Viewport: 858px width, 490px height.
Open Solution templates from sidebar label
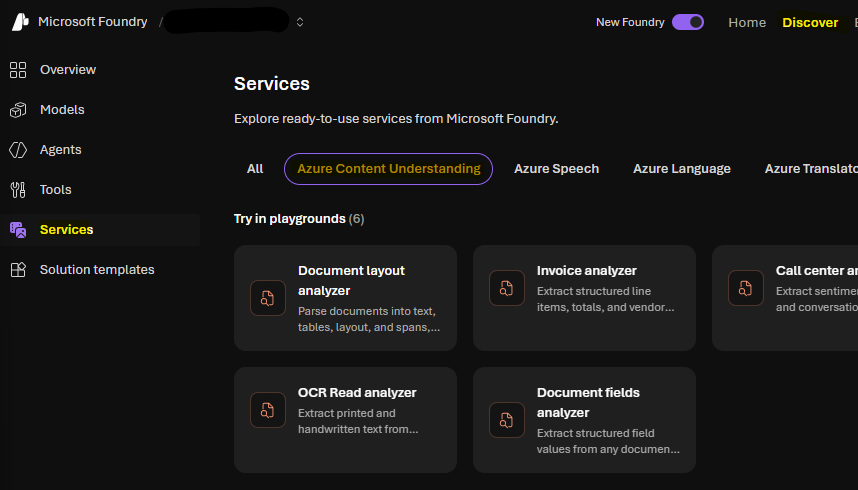click(97, 269)
